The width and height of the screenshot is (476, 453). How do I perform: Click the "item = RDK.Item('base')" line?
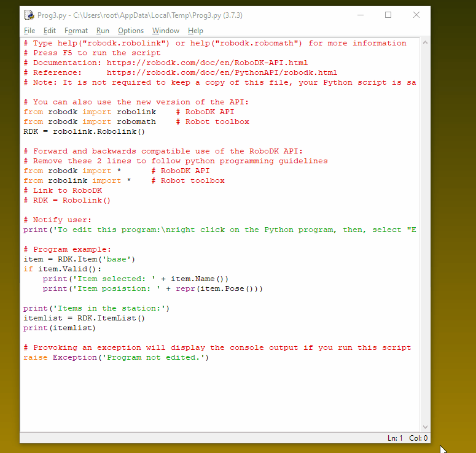79,260
